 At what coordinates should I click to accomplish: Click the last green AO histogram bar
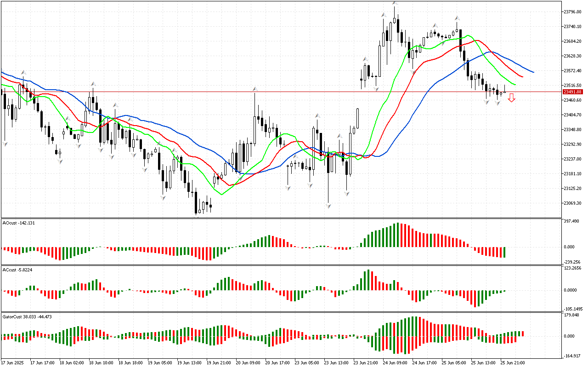[504, 252]
